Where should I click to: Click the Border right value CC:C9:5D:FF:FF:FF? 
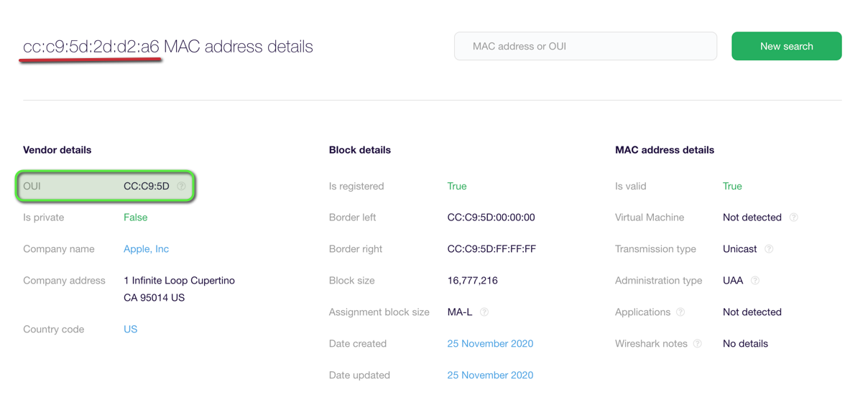[491, 249]
